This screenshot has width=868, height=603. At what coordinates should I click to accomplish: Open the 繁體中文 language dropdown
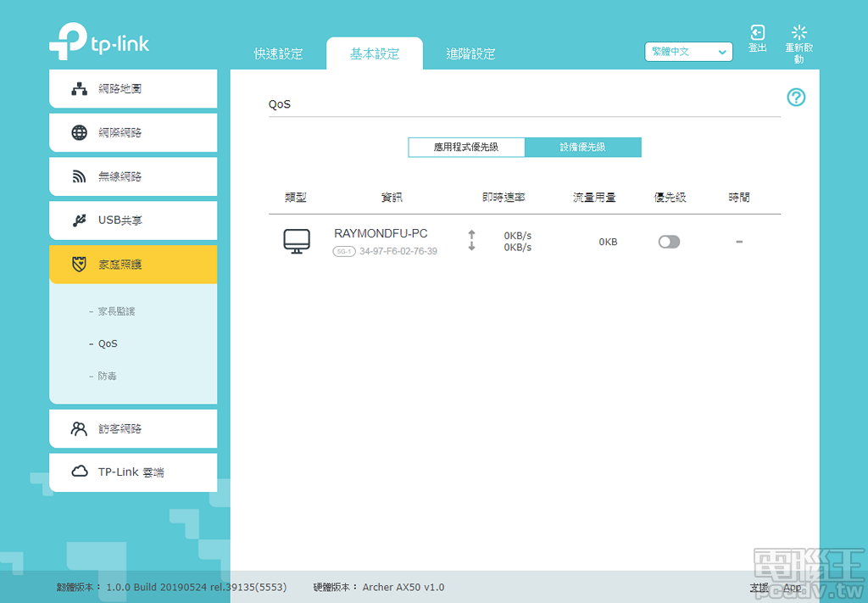[688, 52]
